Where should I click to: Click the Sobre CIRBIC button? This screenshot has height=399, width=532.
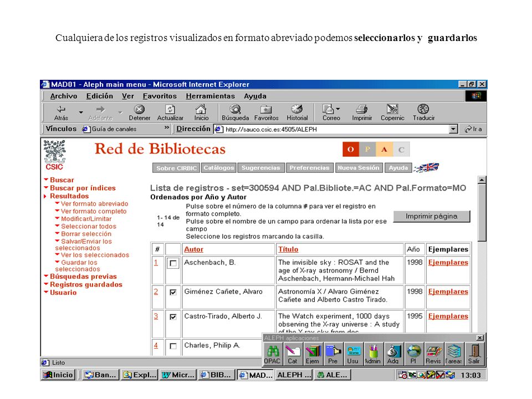(x=176, y=168)
